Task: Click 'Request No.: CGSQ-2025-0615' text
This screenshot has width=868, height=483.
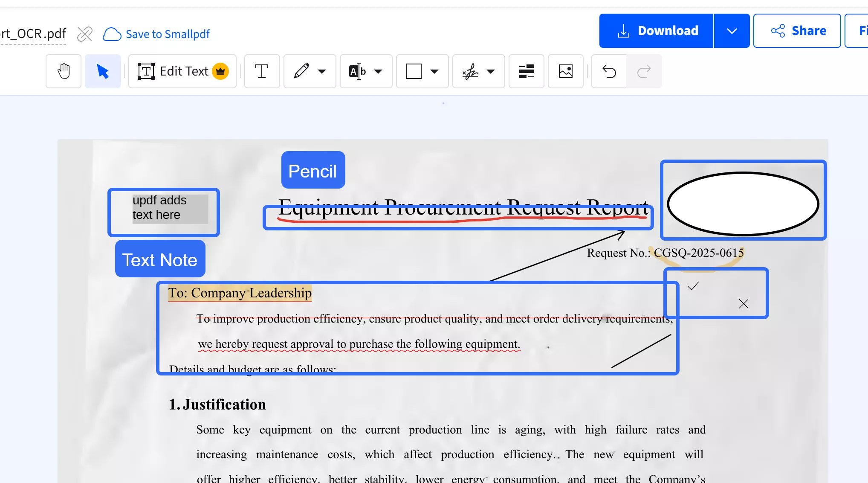Action: pyautogui.click(x=665, y=253)
